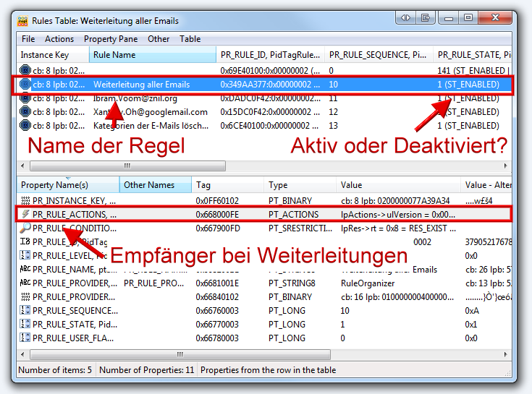Open the File menu
Screen dimensions: 532x394
click(28, 39)
